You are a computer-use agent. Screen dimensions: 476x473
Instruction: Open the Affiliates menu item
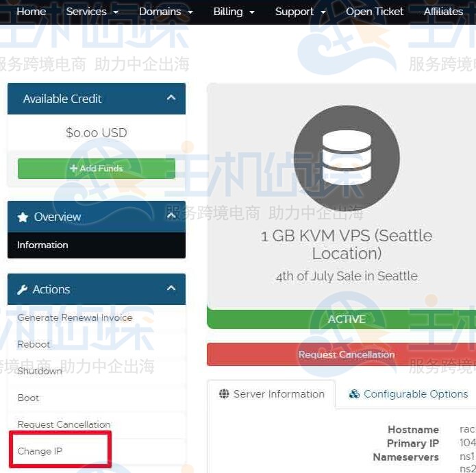443,12
